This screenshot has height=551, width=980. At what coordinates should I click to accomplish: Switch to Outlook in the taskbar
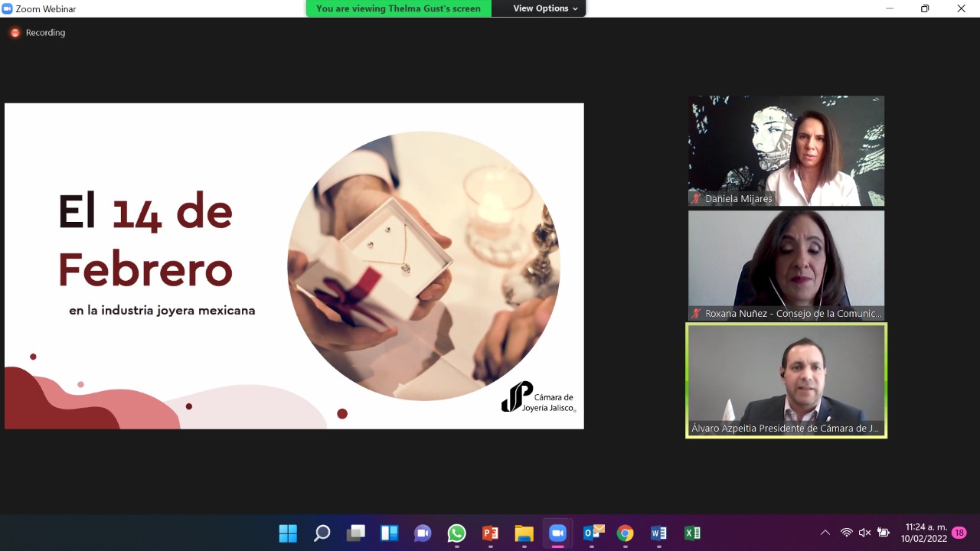coord(592,533)
